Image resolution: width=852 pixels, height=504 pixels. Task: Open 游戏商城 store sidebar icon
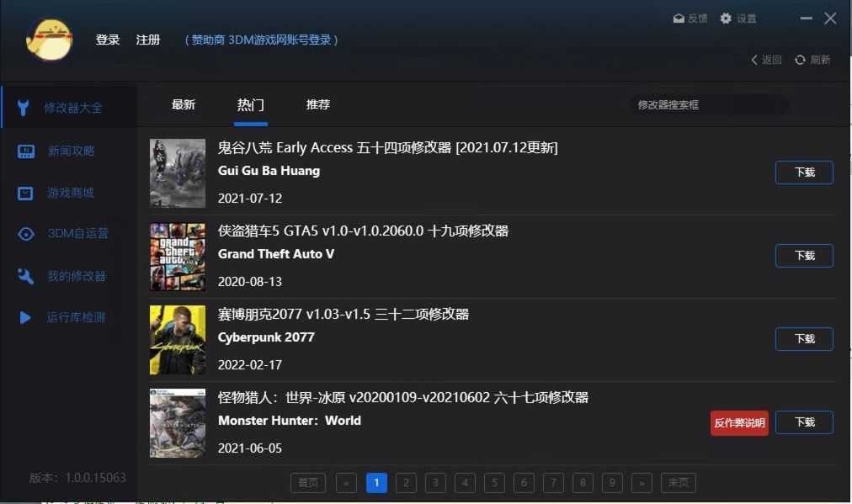25,194
